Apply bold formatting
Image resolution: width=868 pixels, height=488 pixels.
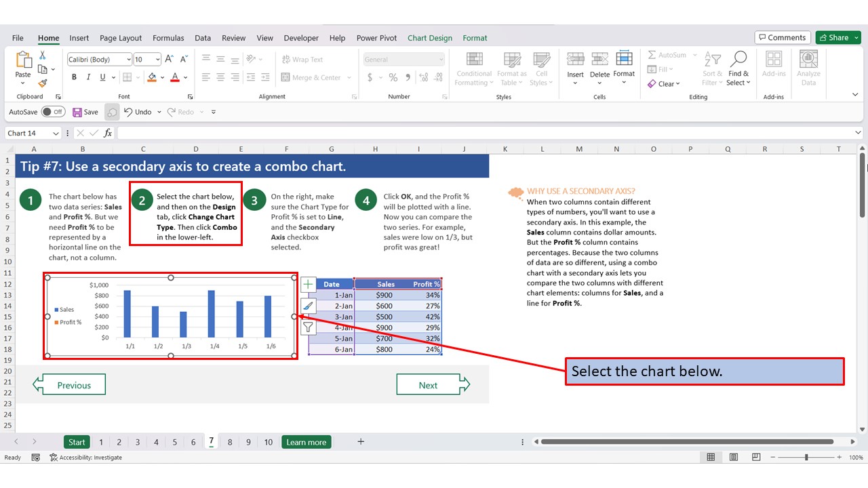point(74,77)
